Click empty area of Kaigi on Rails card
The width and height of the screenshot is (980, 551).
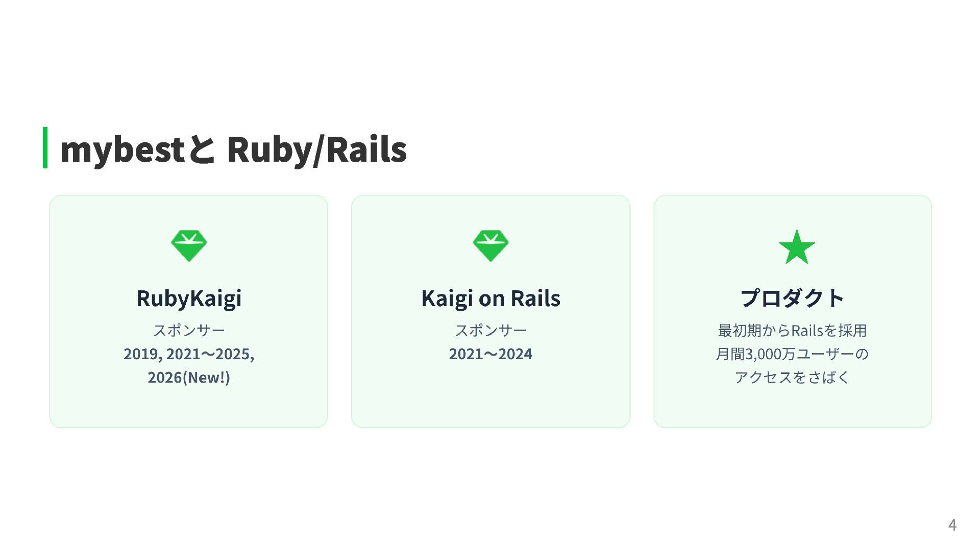click(491, 398)
